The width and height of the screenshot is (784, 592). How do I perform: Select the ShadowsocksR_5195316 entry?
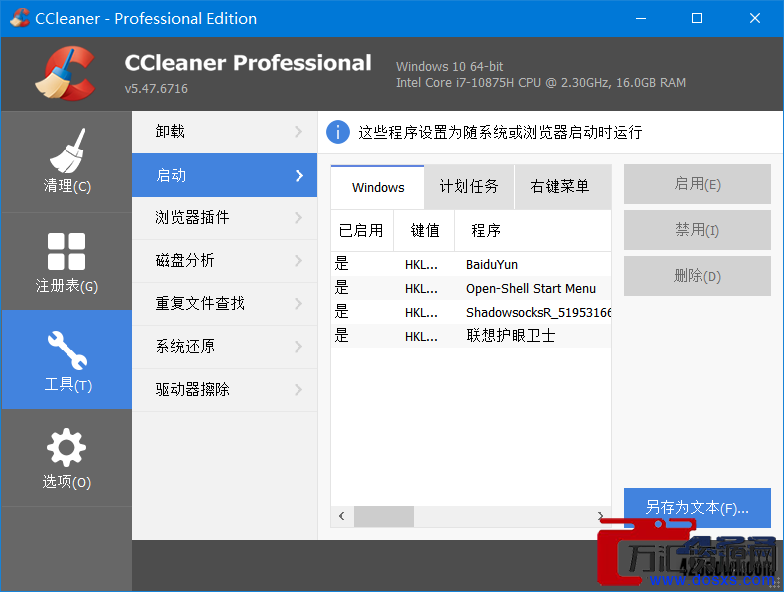[x=471, y=312]
